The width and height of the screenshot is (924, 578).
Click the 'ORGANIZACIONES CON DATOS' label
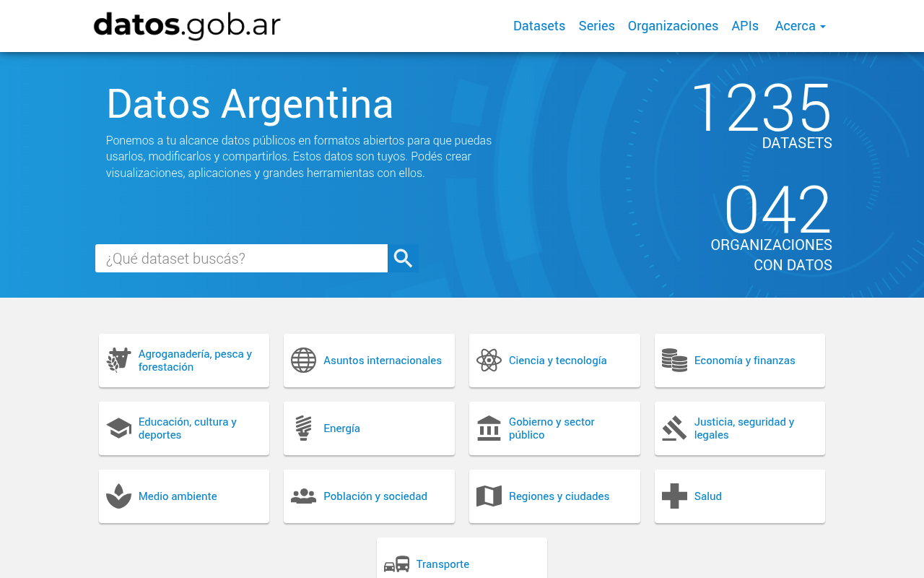pyautogui.click(x=771, y=255)
